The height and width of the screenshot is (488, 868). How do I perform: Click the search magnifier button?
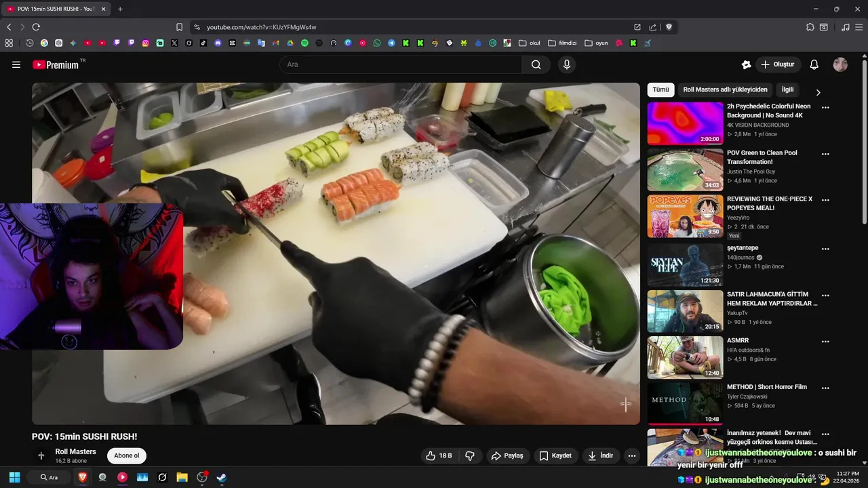click(536, 64)
